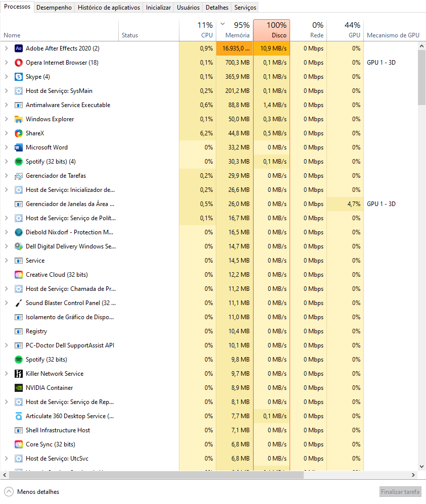Click the Isolamento de Gráfico de Dispo icon
The width and height of the screenshot is (426, 504).
(x=19, y=317)
